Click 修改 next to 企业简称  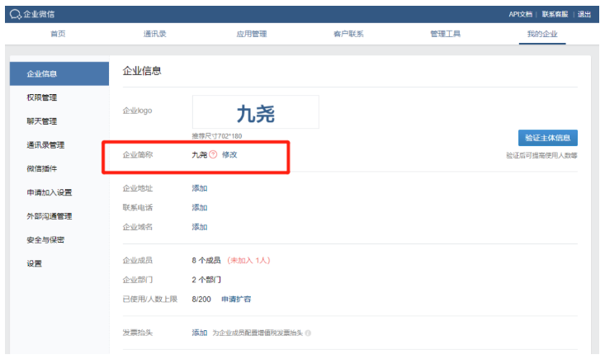tap(229, 154)
